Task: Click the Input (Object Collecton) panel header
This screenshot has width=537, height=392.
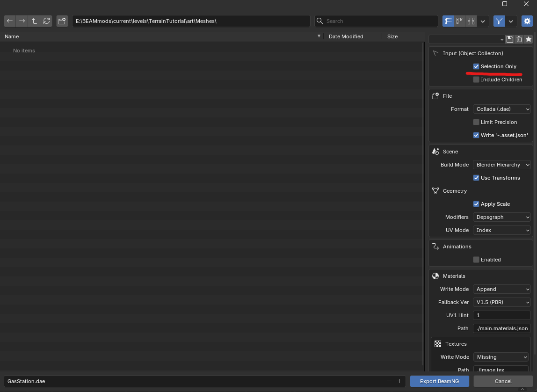Action: [481, 53]
